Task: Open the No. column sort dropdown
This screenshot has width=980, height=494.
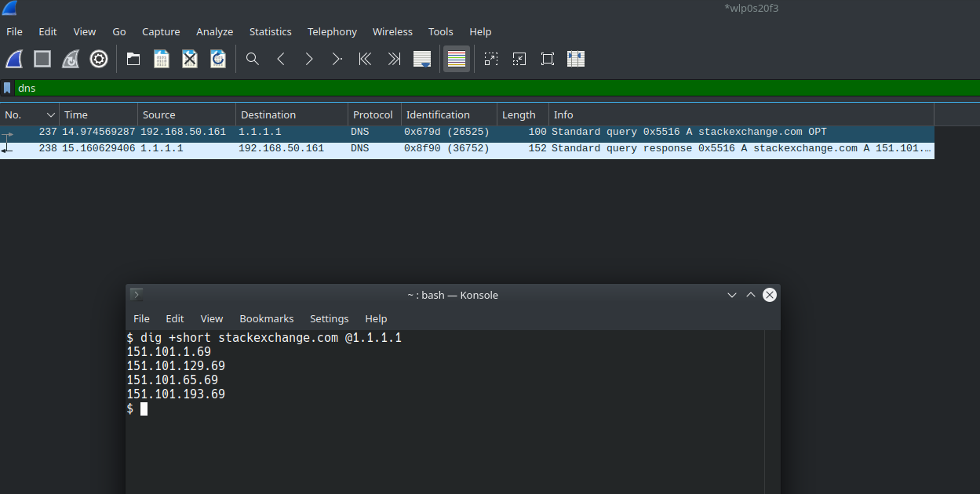Action: pyautogui.click(x=50, y=114)
